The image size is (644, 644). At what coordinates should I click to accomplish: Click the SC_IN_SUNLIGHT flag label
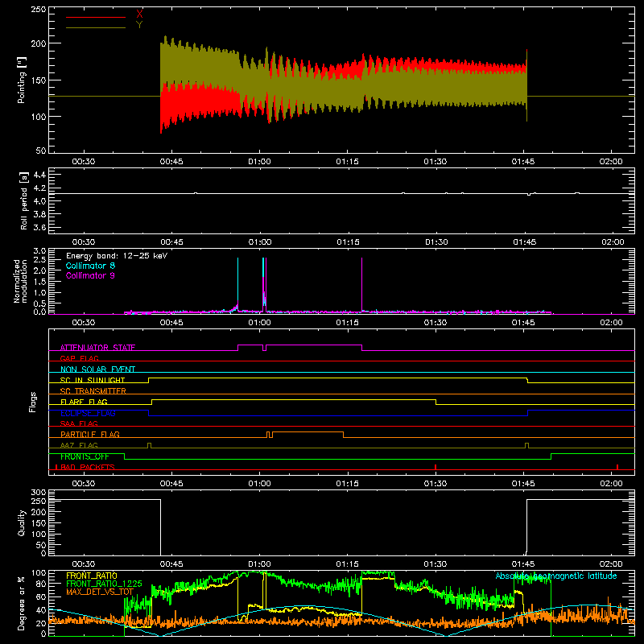93,380
